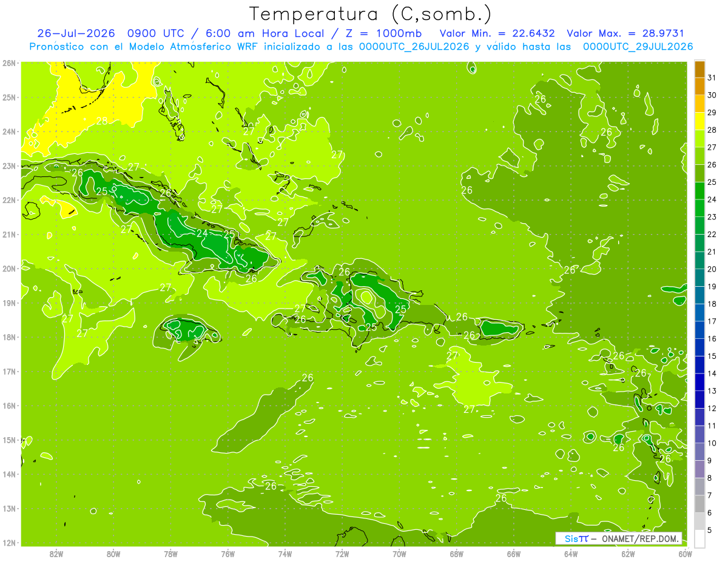Click the '70W' longitude axis label
The width and height of the screenshot is (728, 562).
[399, 554]
